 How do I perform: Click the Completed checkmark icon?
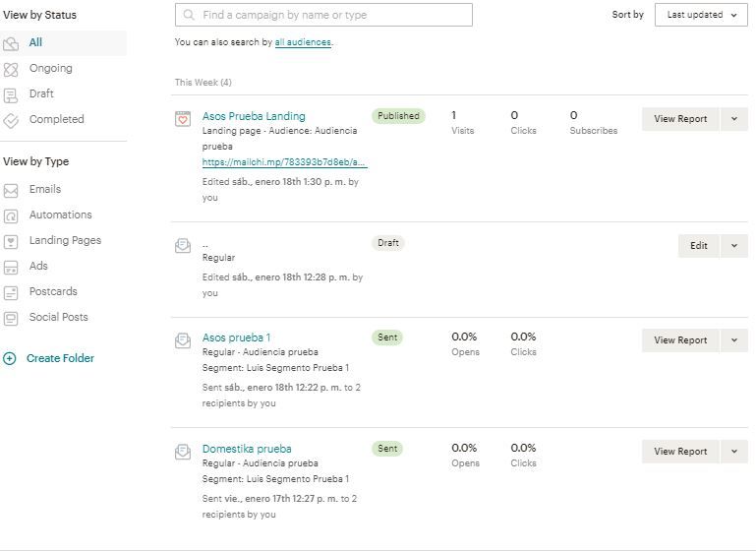coord(11,120)
